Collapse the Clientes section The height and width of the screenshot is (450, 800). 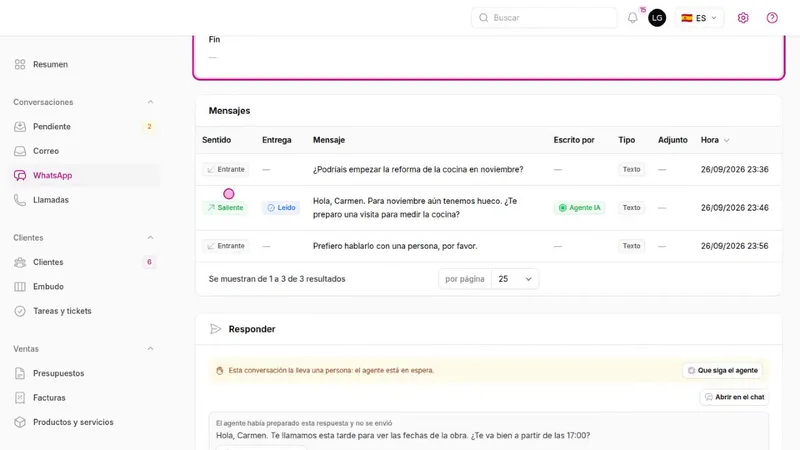(150, 238)
